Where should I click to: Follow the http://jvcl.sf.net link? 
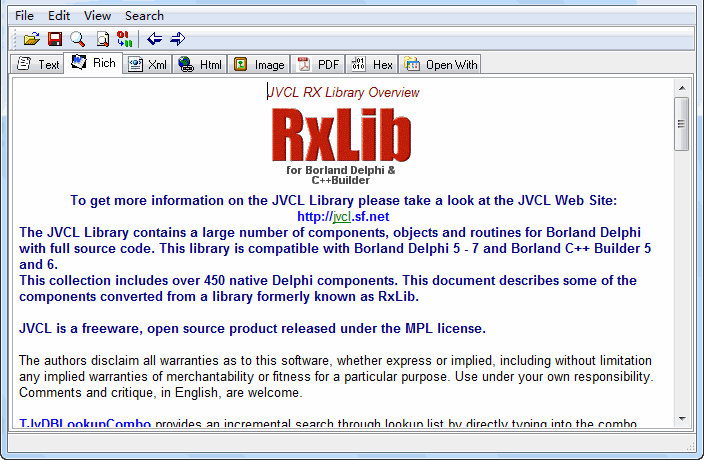coord(343,217)
